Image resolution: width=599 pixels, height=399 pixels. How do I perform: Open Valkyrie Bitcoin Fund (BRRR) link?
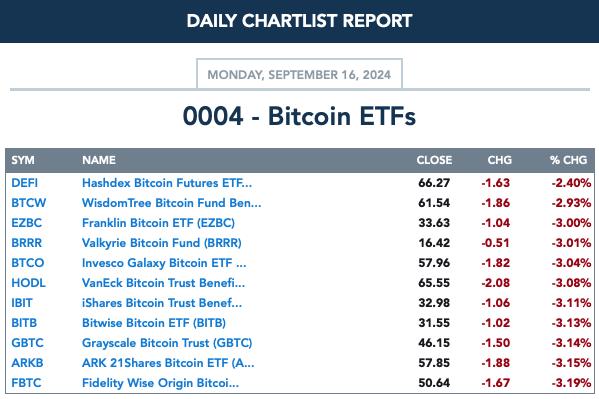pyautogui.click(x=162, y=243)
